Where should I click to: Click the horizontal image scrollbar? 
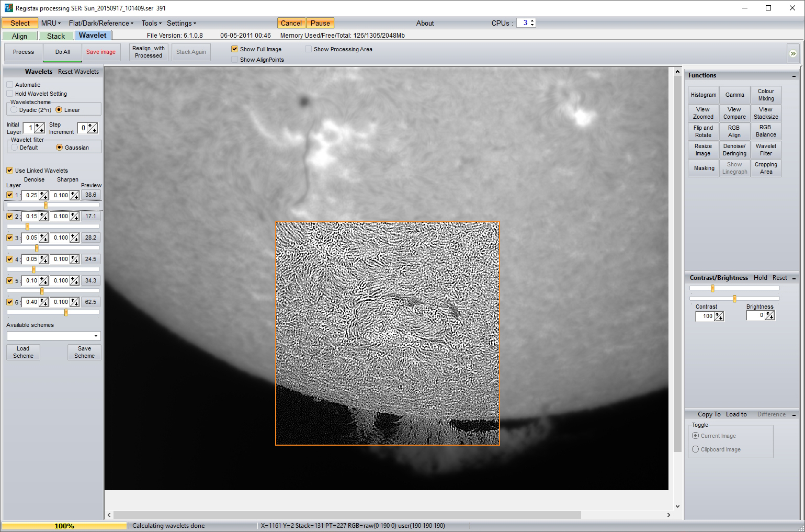[347, 515]
